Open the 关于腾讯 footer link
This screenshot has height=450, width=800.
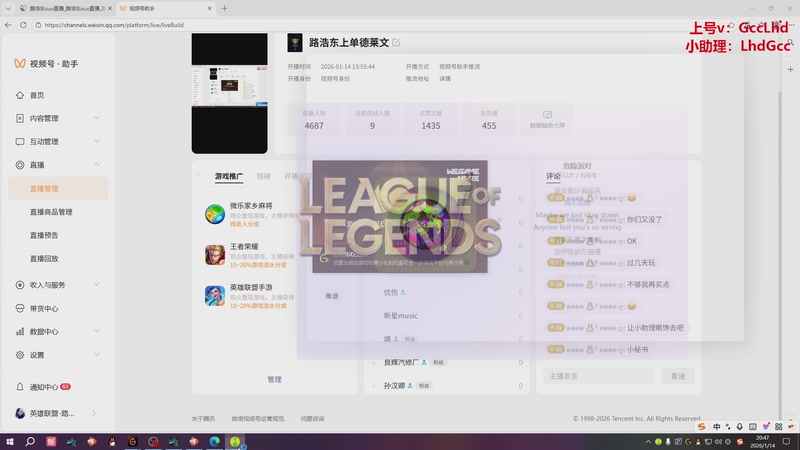203,418
